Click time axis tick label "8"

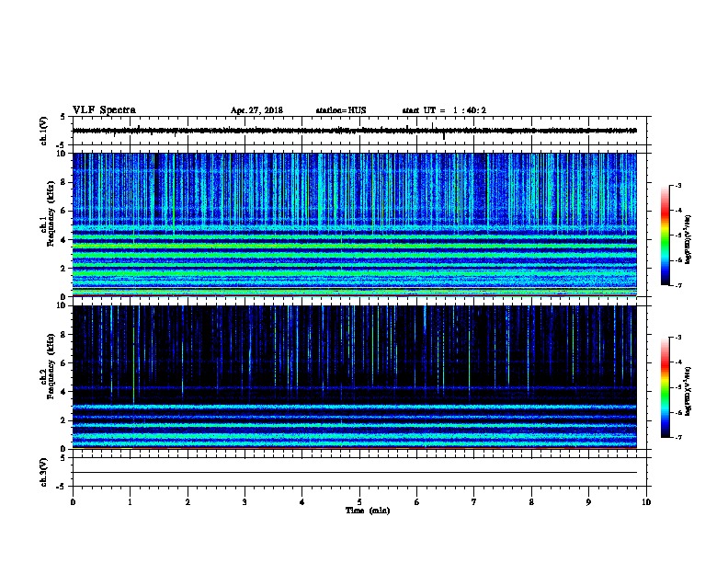pos(531,502)
